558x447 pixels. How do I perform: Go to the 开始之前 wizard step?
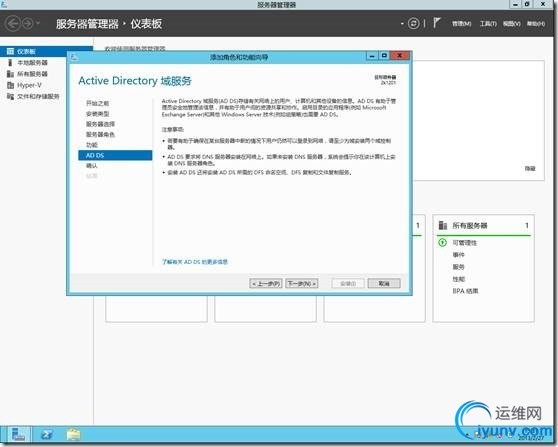[x=97, y=103]
